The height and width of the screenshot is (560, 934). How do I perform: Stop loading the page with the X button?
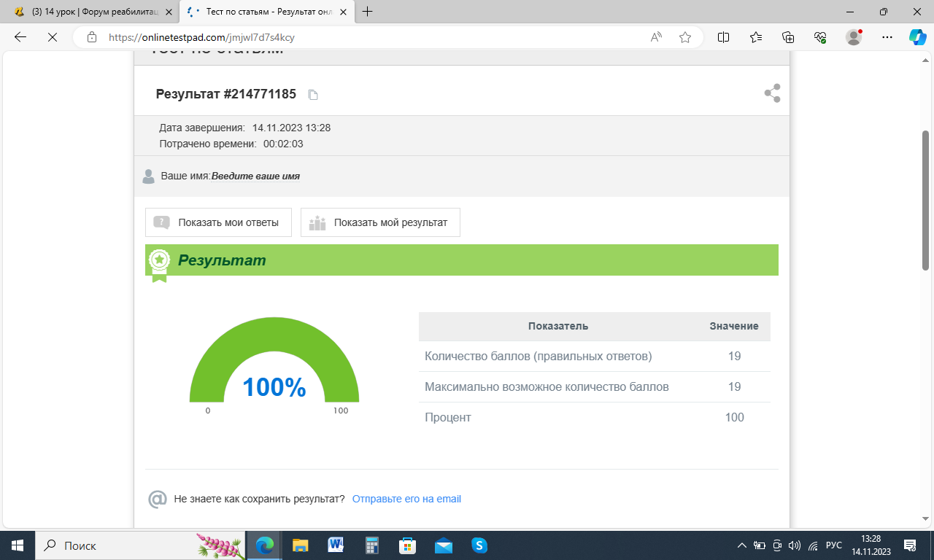[x=52, y=37]
